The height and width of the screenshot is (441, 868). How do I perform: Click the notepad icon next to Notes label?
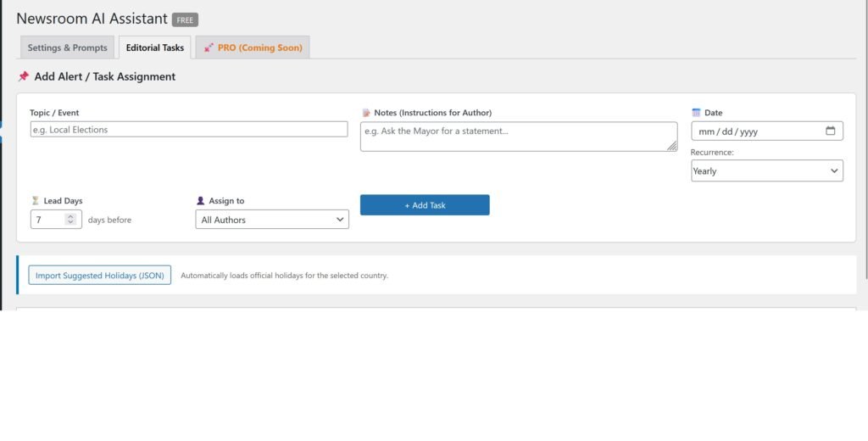366,113
